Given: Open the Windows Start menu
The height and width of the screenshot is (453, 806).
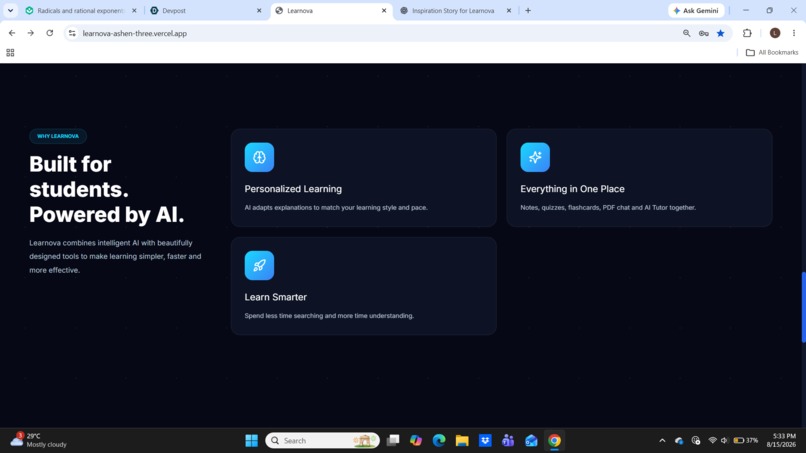Looking at the screenshot, I should point(251,441).
